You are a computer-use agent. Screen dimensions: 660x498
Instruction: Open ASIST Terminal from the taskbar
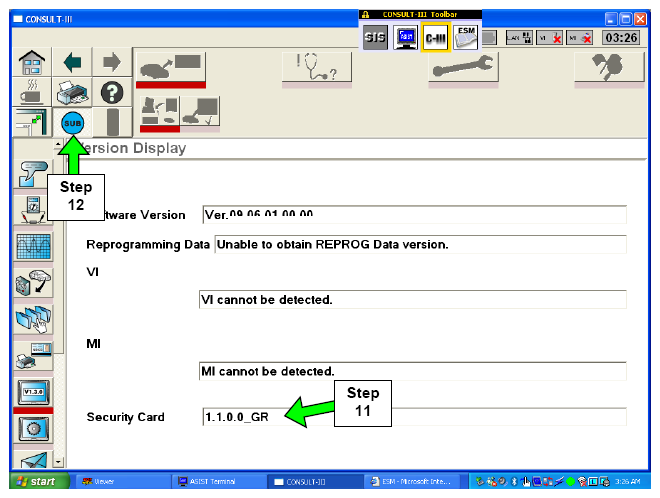pyautogui.click(x=215, y=483)
